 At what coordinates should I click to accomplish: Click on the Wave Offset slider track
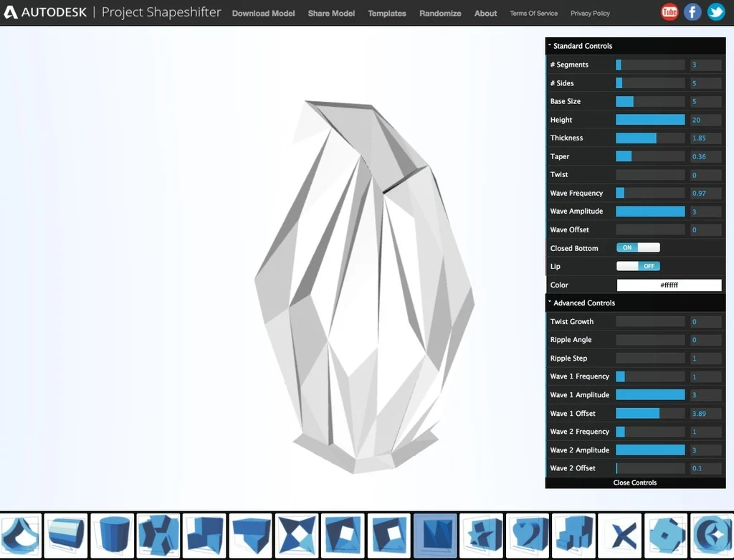pyautogui.click(x=650, y=229)
